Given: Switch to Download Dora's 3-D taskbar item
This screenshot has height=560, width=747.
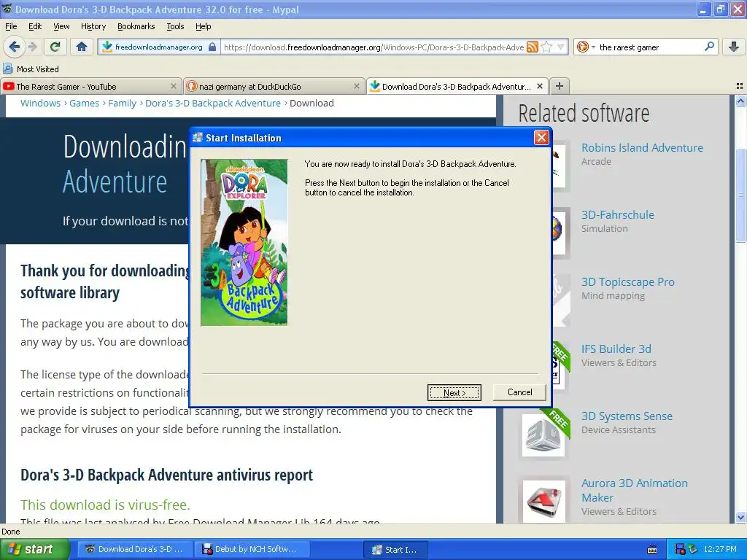Looking at the screenshot, I should click(x=134, y=549).
